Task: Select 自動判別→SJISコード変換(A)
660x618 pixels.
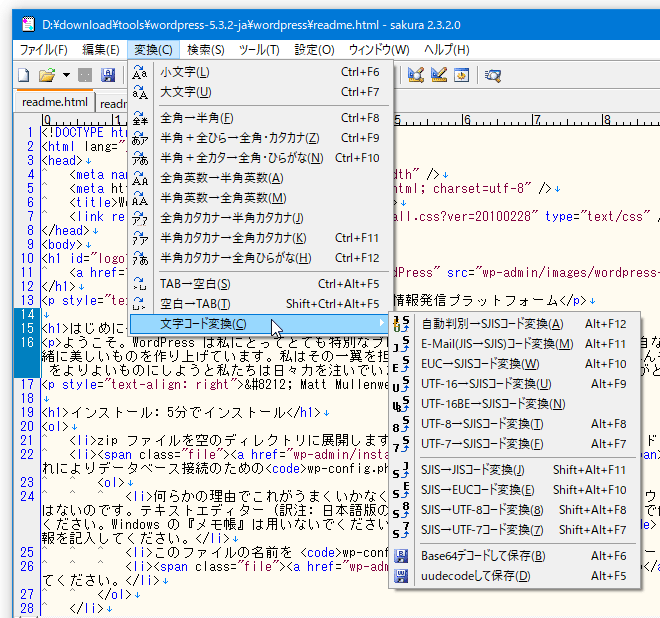Action: coord(514,324)
